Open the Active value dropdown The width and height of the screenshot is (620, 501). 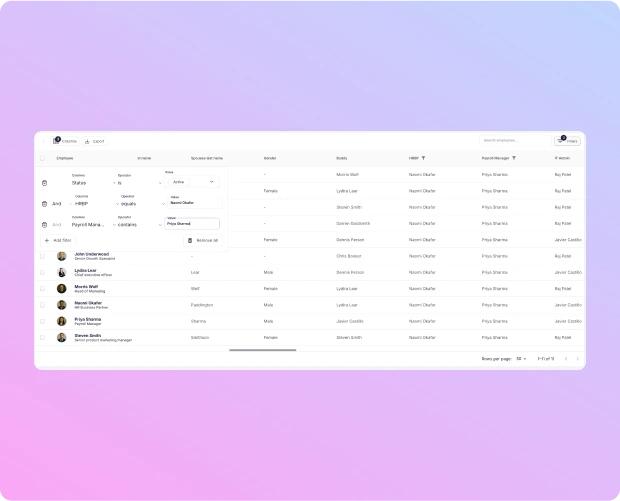tap(192, 182)
